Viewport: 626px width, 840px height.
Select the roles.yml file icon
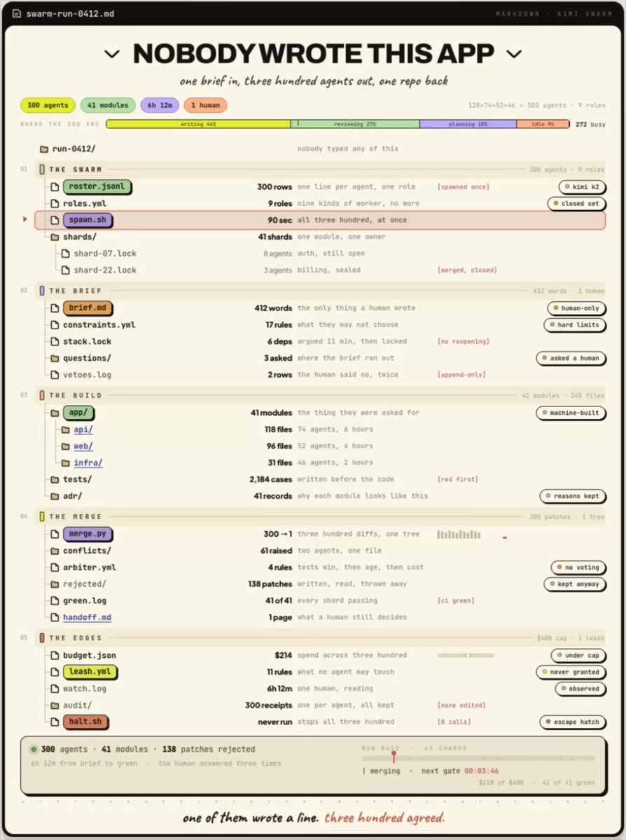(55, 204)
